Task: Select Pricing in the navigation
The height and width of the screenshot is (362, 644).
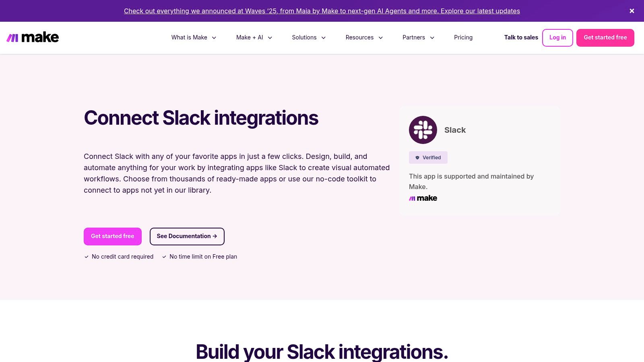Action: coord(463,37)
